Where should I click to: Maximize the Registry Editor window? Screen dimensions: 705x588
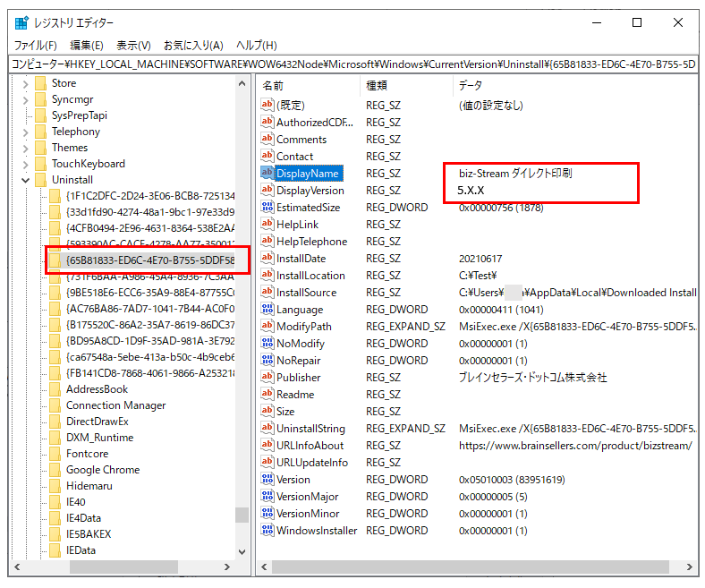[637, 22]
